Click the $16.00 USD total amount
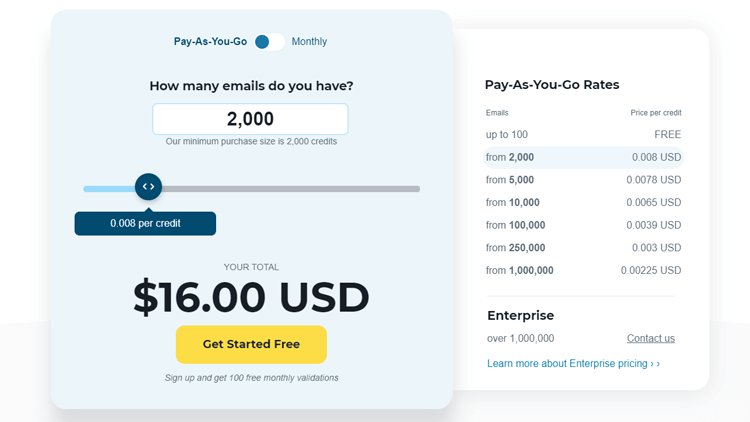 pyautogui.click(x=251, y=297)
